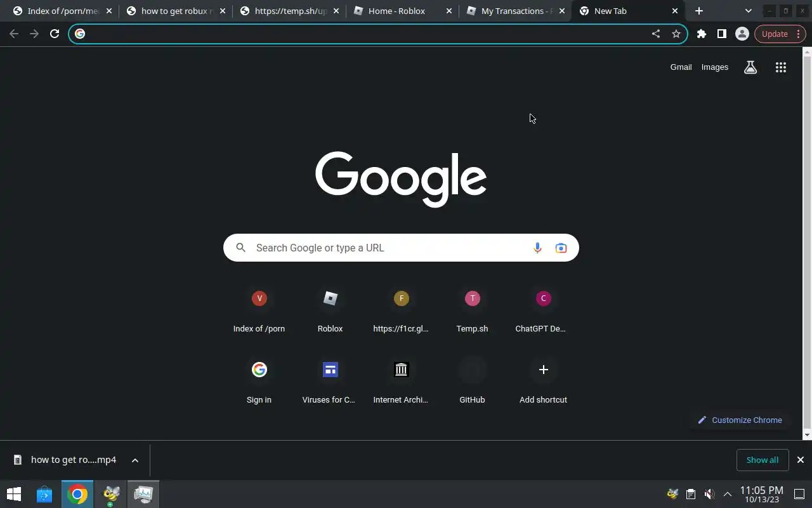Click the Update button in toolbar

coord(775,34)
